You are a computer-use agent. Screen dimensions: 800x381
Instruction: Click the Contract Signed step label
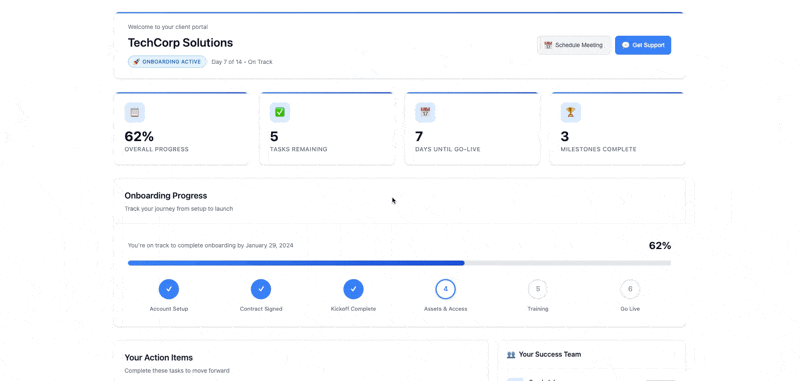(x=261, y=309)
